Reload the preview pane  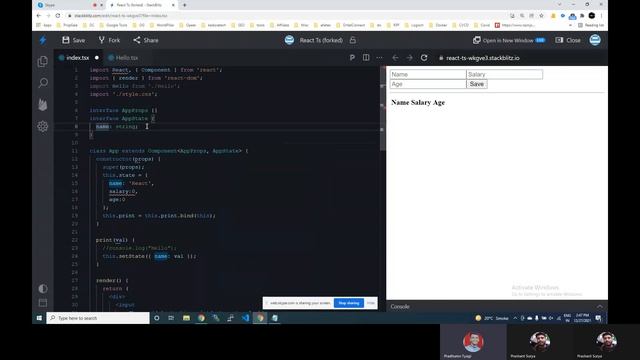[x=424, y=58]
